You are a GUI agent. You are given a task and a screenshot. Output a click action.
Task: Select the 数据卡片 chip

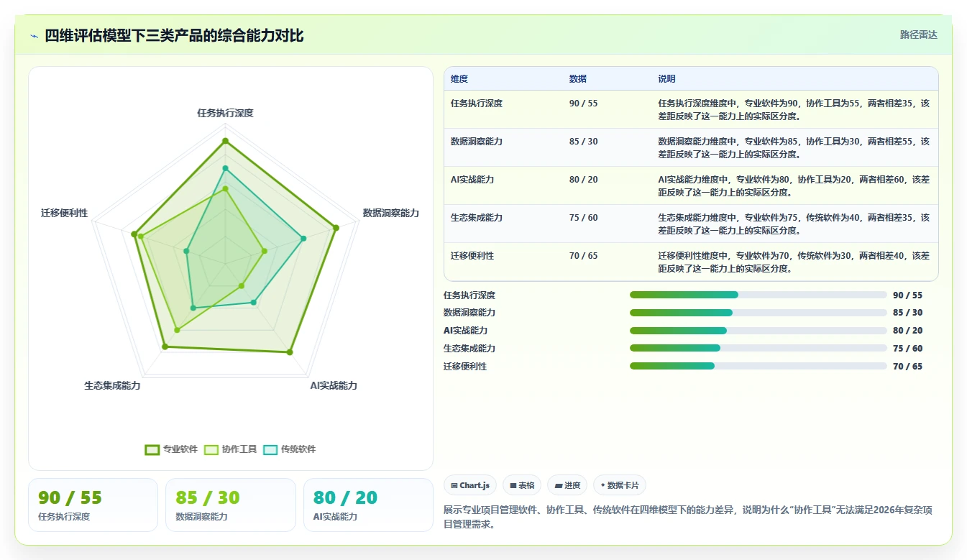tap(619, 485)
